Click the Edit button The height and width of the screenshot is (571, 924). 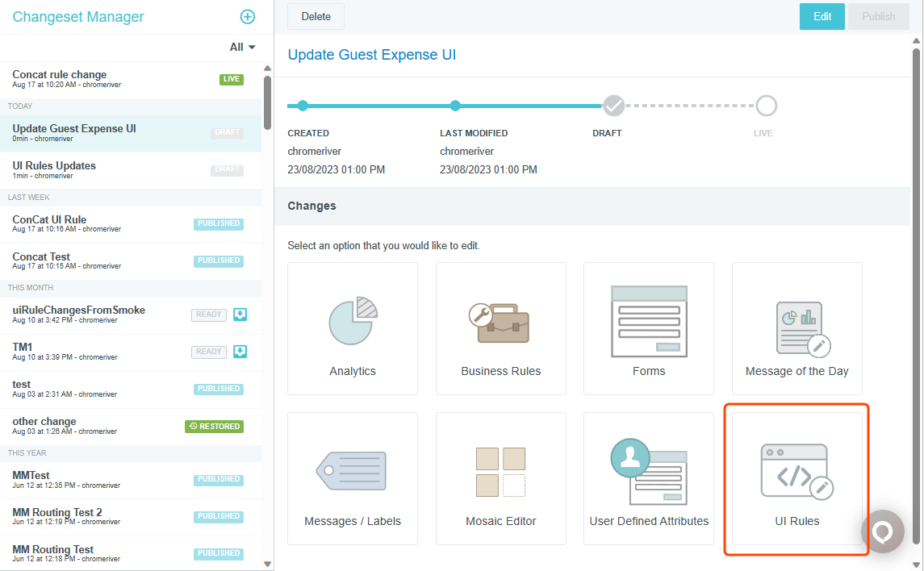click(822, 17)
